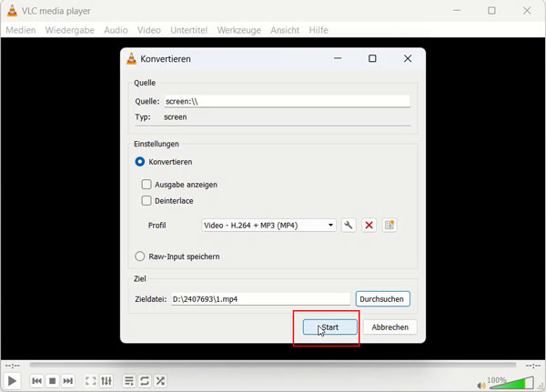Click remaining time label at right
The image size is (546, 392).
tap(532, 366)
